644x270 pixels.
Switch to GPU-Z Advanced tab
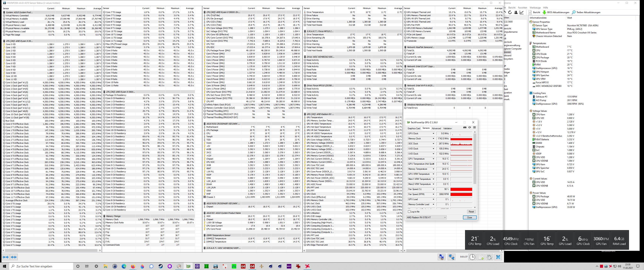(436, 128)
